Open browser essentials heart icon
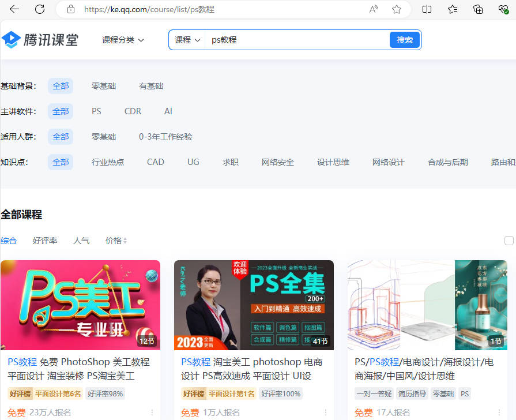This screenshot has width=516, height=420. [503, 9]
